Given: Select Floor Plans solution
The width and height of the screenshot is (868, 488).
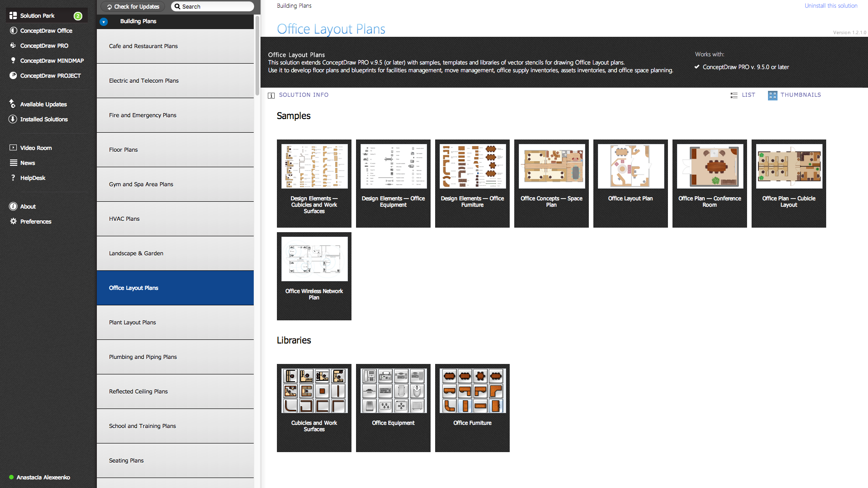Looking at the screenshot, I should click(175, 150).
